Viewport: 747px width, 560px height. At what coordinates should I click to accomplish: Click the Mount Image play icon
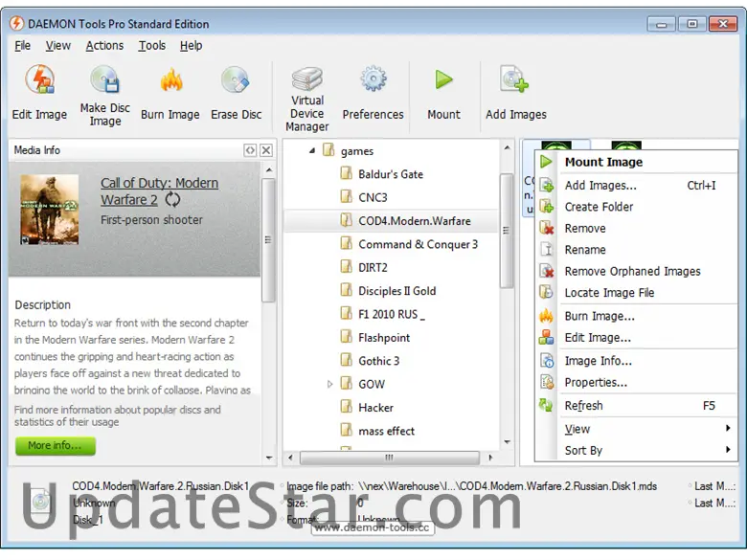(546, 162)
